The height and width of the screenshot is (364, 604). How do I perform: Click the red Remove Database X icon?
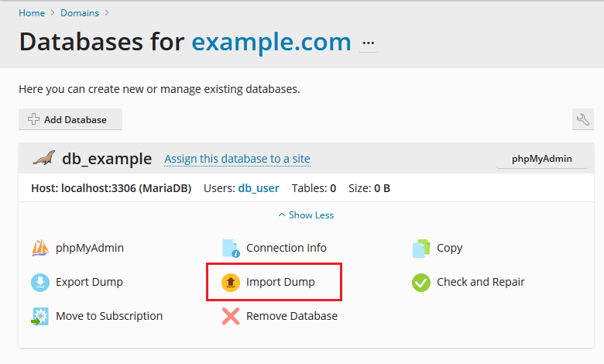231,316
